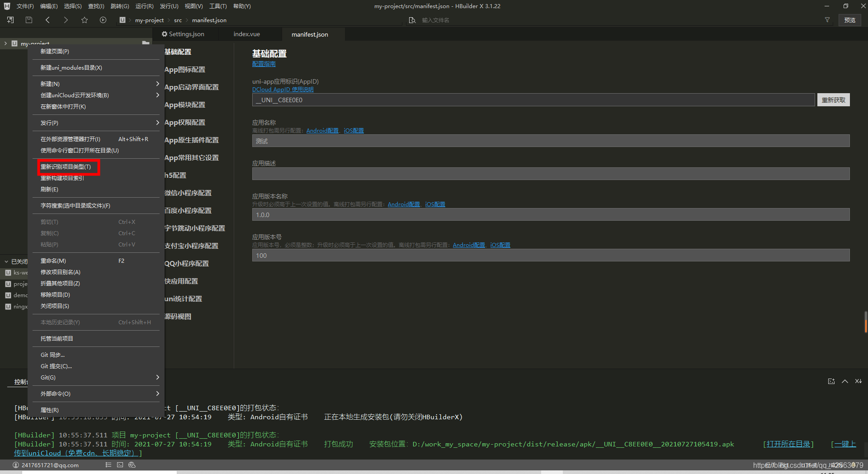This screenshot has height=474, width=868.
Task: Expand 创建uniCloud云开发环境 submenu
Action: point(157,95)
